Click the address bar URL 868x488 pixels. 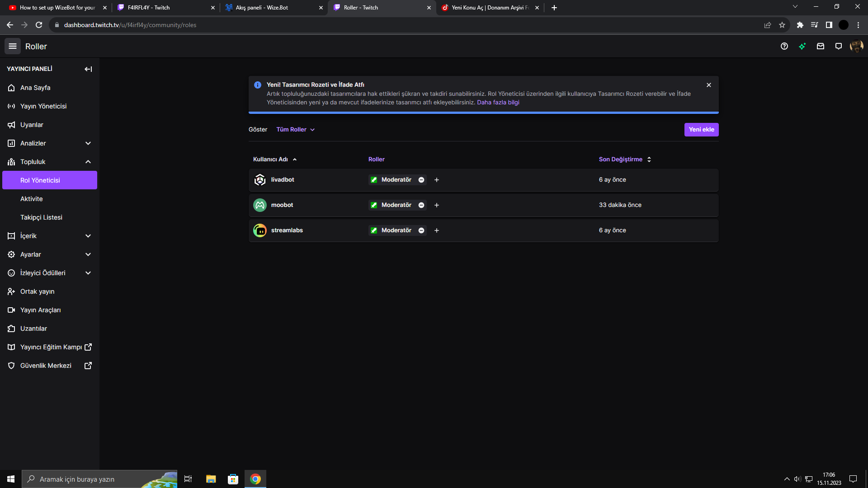click(130, 25)
